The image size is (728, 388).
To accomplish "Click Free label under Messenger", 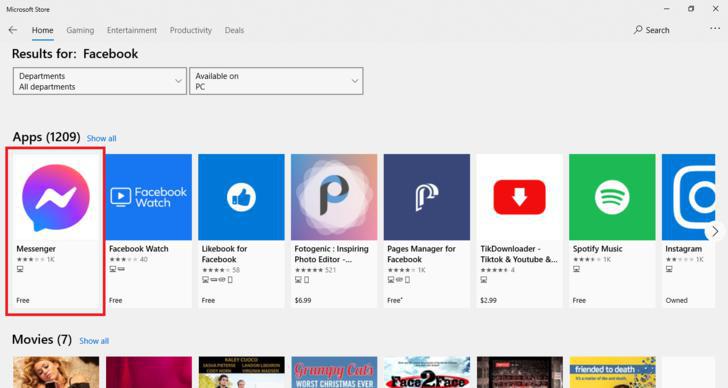I will [x=23, y=300].
